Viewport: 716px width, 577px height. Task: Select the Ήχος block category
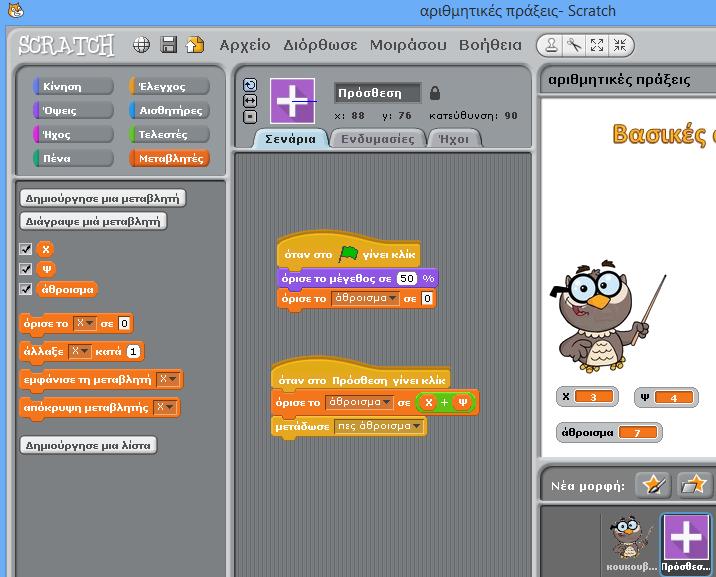tap(74, 134)
